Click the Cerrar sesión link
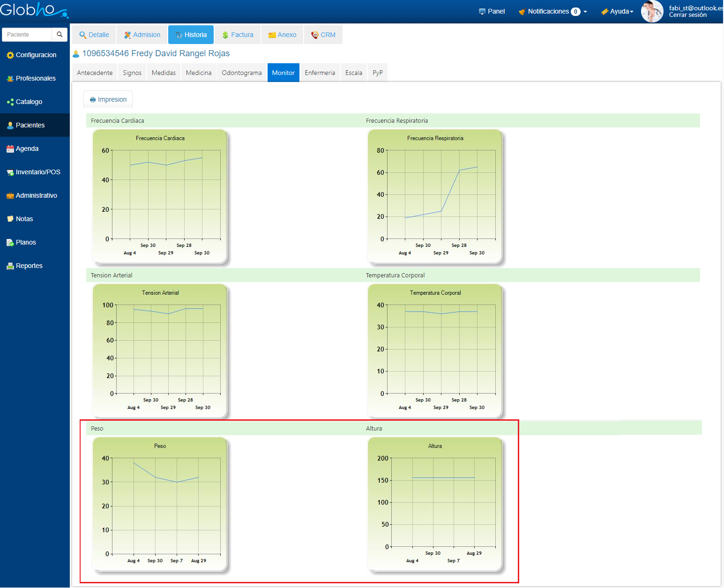The height and width of the screenshot is (588, 724). coord(687,15)
